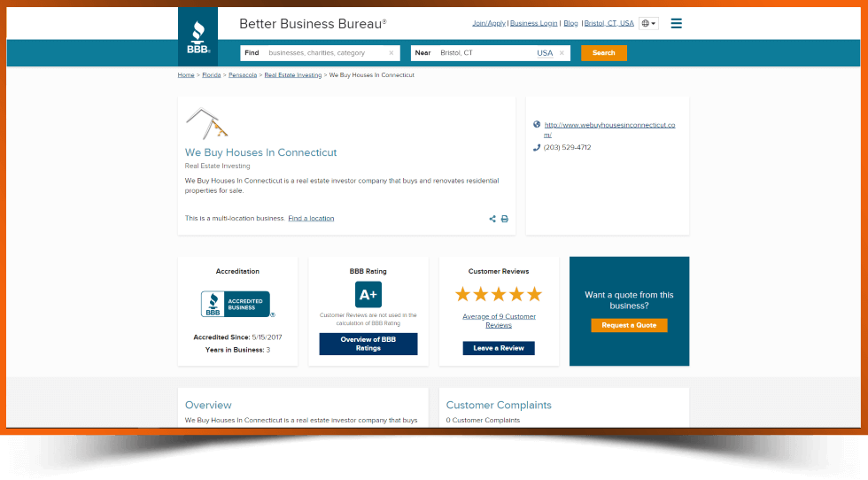Click the globe icon beside website URL
The height and width of the screenshot is (480, 868).
(x=537, y=125)
